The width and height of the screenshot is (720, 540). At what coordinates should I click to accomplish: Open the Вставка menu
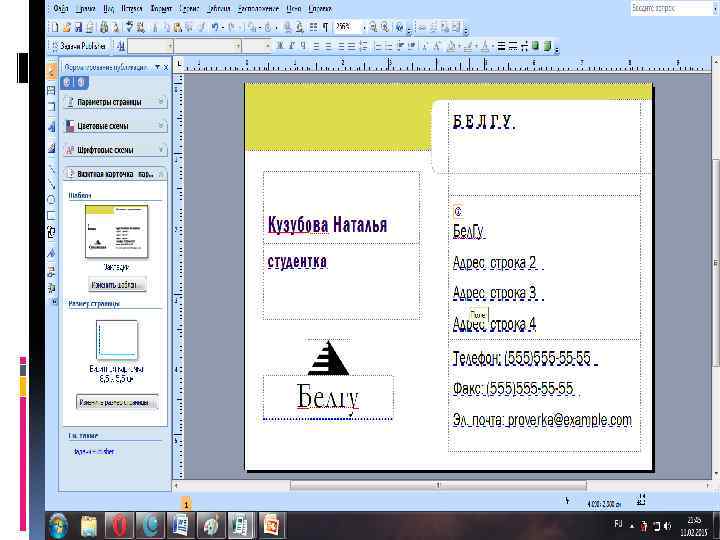[x=132, y=8]
